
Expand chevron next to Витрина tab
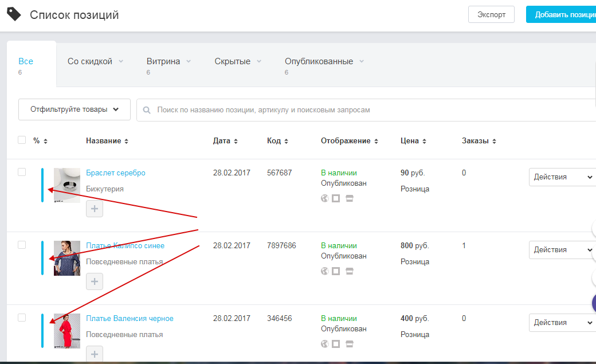189,61
